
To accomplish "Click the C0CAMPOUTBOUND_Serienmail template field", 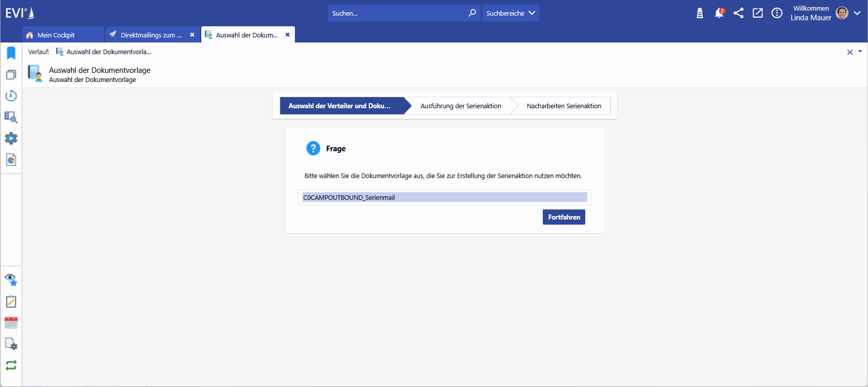I will 444,197.
